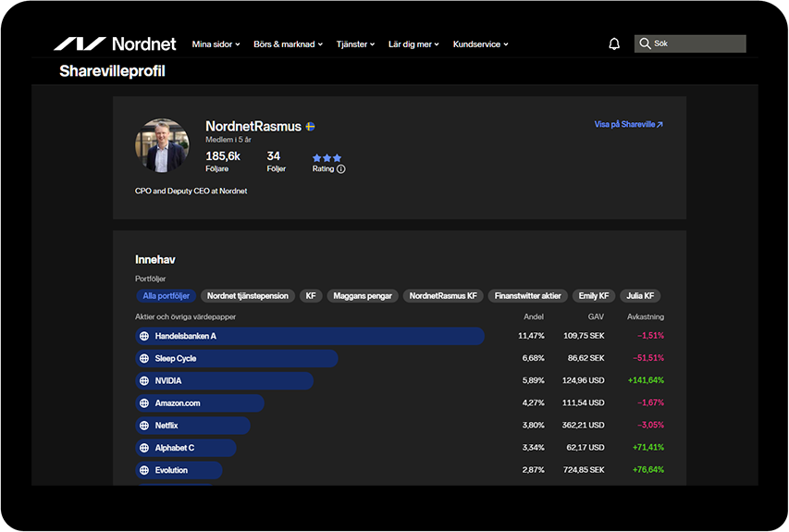Click globe icon beside Handelsbanken A

pyautogui.click(x=144, y=336)
